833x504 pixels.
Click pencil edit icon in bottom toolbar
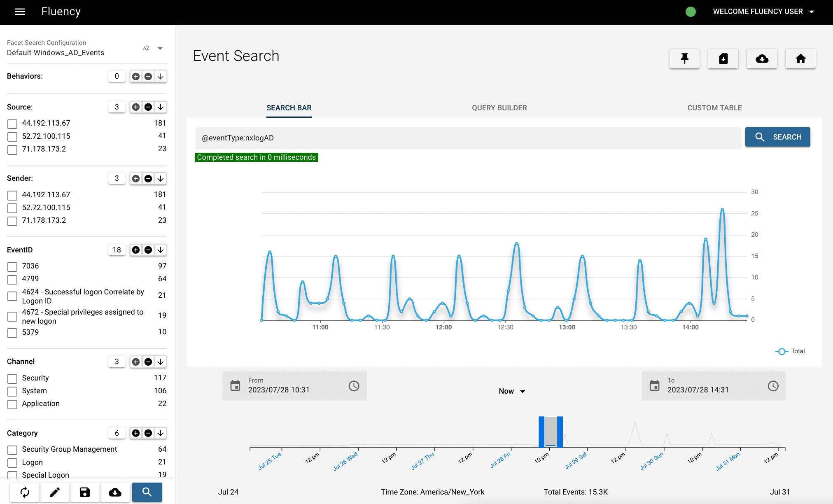[x=55, y=492]
